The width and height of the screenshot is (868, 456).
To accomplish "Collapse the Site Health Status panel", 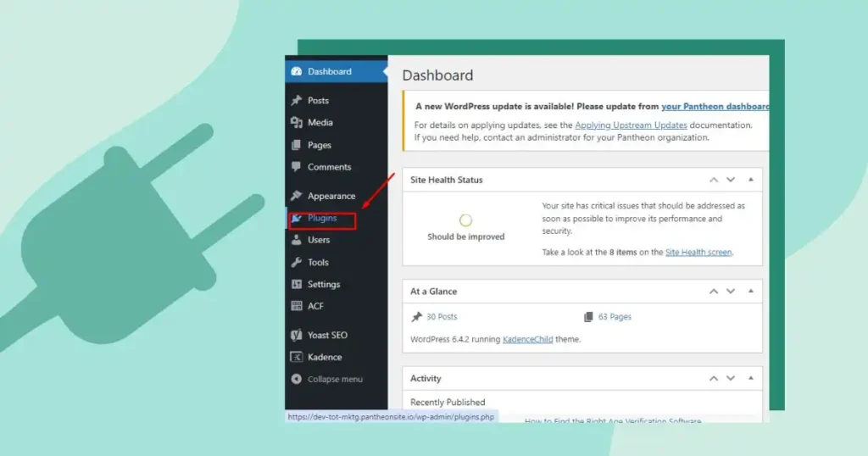I will (751, 180).
